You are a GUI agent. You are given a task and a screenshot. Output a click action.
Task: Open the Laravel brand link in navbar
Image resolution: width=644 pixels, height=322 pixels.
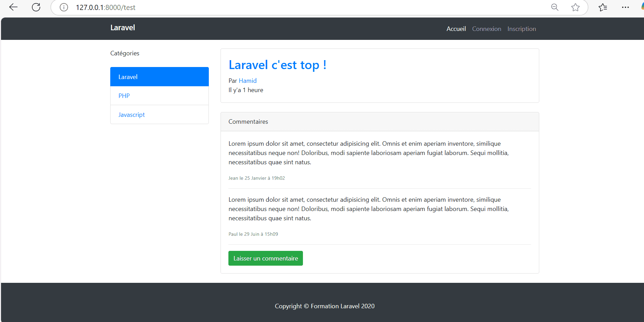(x=123, y=28)
